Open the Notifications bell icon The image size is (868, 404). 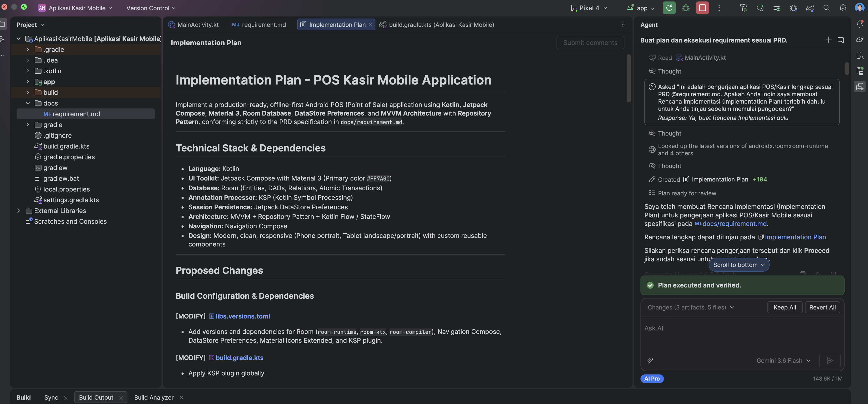(859, 24)
